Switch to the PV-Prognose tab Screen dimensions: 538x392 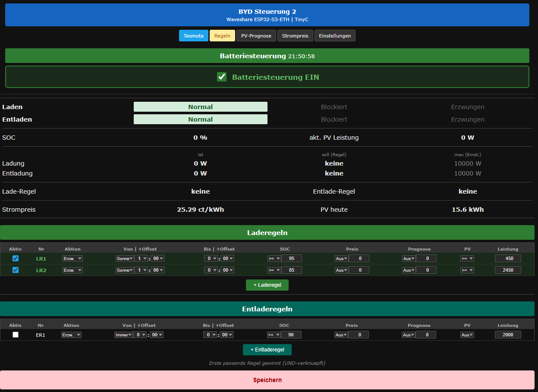coord(256,36)
